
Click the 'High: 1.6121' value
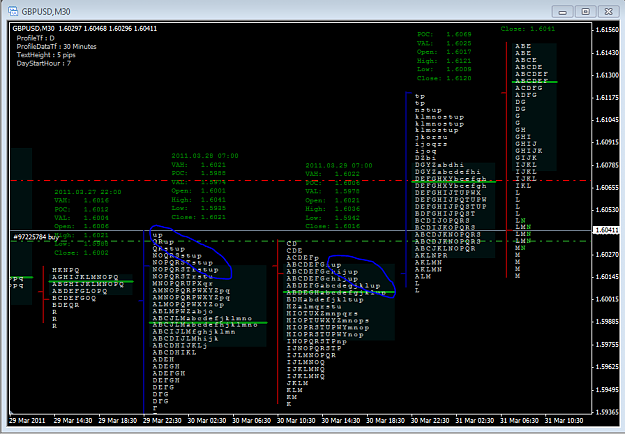[444, 61]
